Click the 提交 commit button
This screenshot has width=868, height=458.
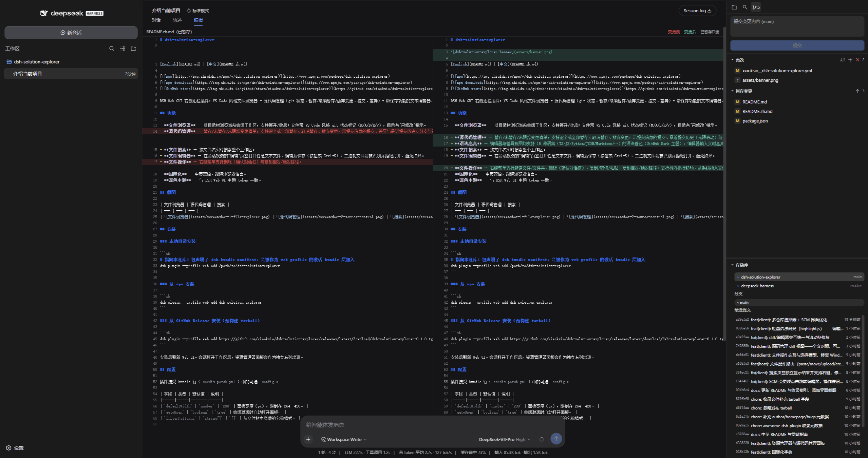[x=797, y=45]
